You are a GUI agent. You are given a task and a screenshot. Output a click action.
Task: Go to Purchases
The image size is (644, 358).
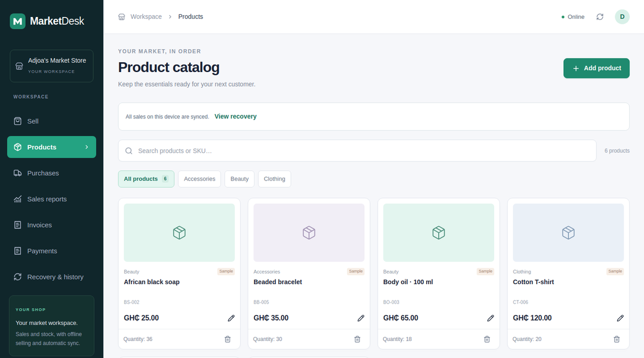tap(52, 173)
